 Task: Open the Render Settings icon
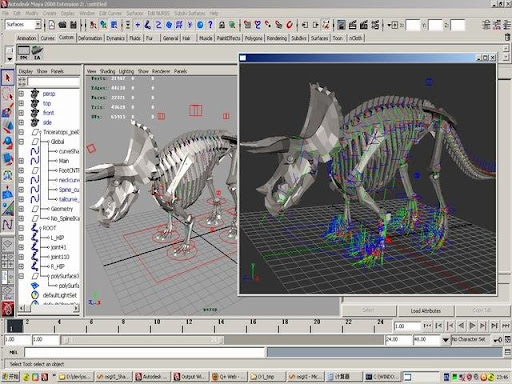(375, 25)
